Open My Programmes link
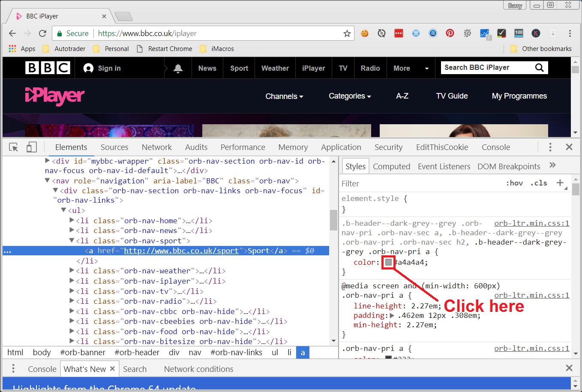582x392 pixels. point(519,96)
